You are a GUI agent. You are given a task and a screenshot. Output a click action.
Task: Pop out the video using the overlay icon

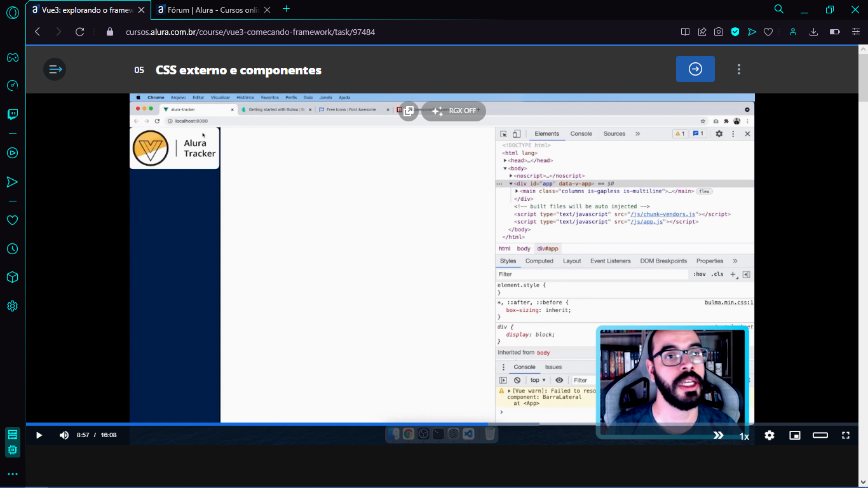pos(409,111)
